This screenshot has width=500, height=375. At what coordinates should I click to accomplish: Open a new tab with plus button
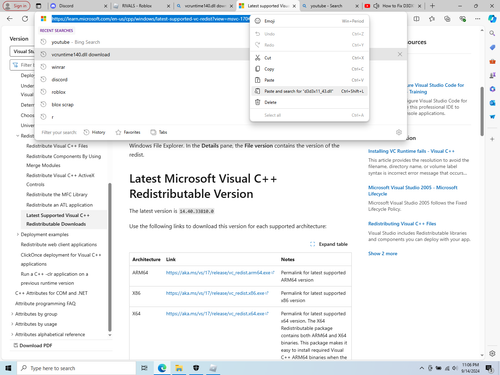[432, 6]
